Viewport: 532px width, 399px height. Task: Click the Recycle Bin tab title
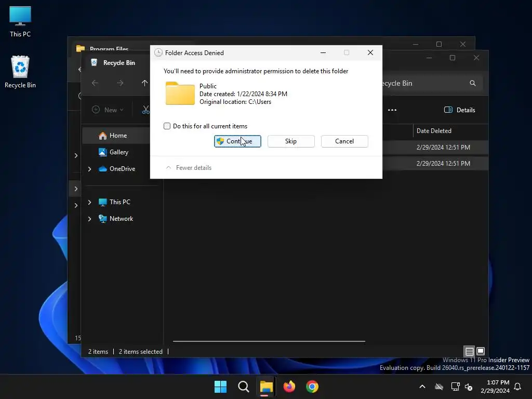[119, 63]
